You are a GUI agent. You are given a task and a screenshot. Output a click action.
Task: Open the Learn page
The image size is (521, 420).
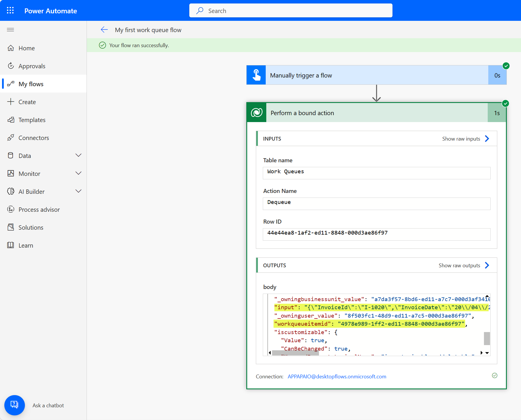(x=26, y=245)
